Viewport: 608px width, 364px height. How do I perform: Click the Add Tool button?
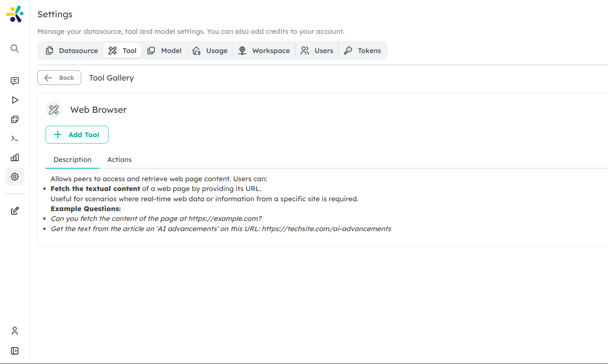point(77,135)
